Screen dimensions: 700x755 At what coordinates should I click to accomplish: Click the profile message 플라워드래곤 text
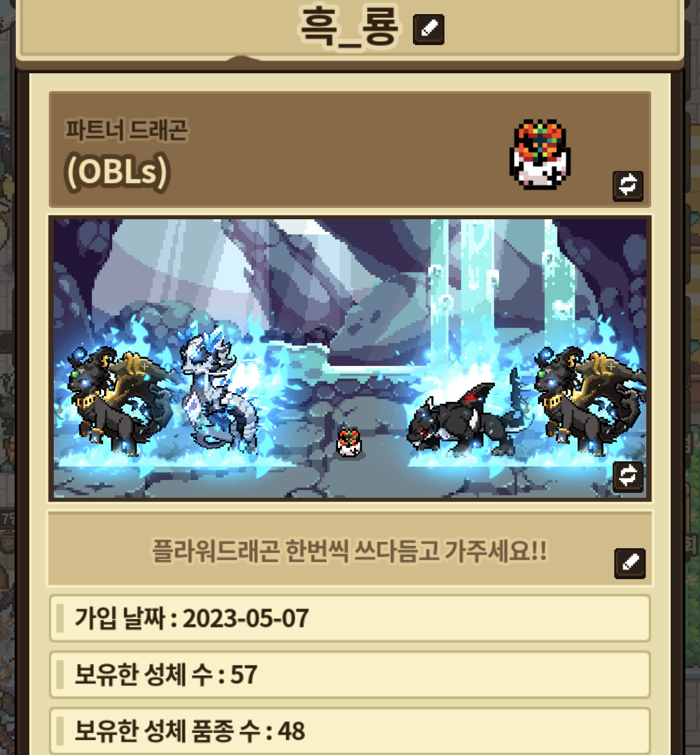[x=349, y=551]
